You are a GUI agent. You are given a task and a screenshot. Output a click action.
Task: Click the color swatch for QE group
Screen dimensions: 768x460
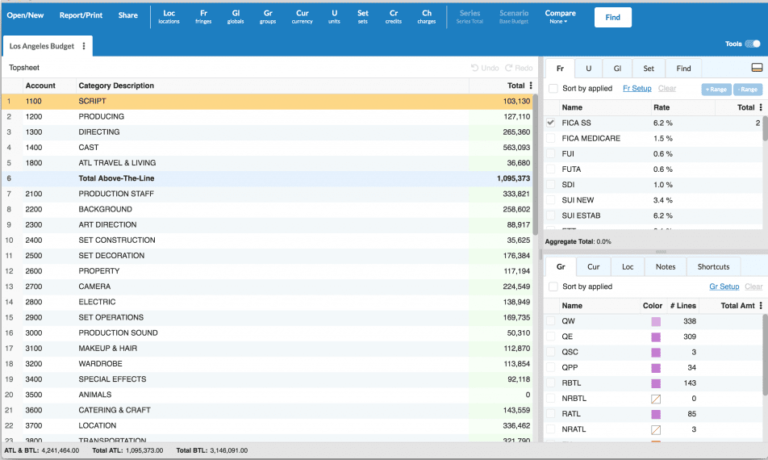click(x=656, y=338)
